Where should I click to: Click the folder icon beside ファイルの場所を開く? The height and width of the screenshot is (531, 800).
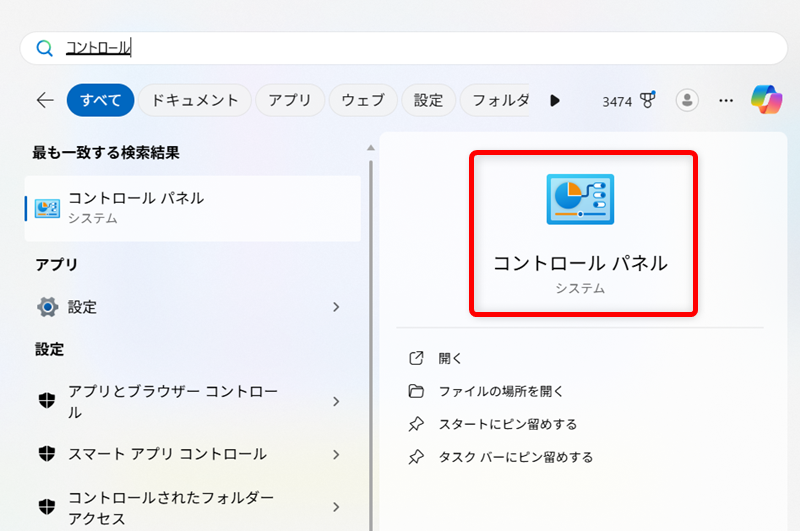point(416,391)
